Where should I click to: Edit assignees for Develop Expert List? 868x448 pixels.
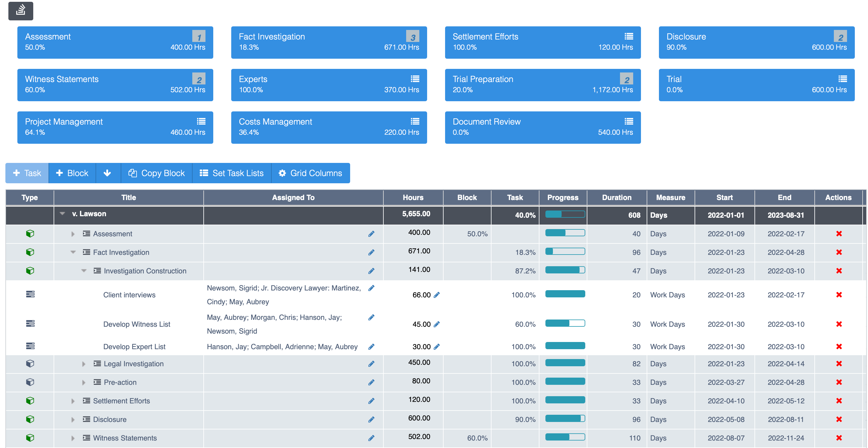pyautogui.click(x=371, y=346)
